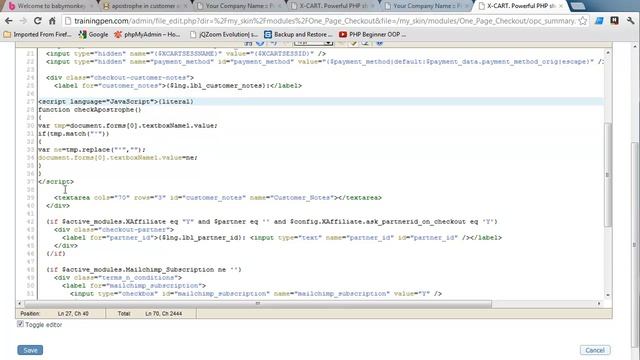
Task: Open the 'Backup and Restore' bookmark
Action: point(298,35)
